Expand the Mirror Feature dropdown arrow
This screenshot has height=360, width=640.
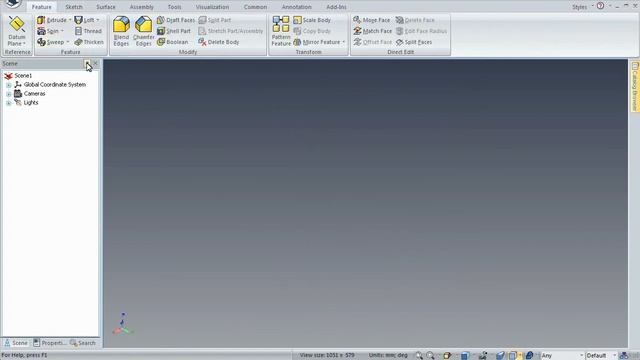(x=344, y=42)
